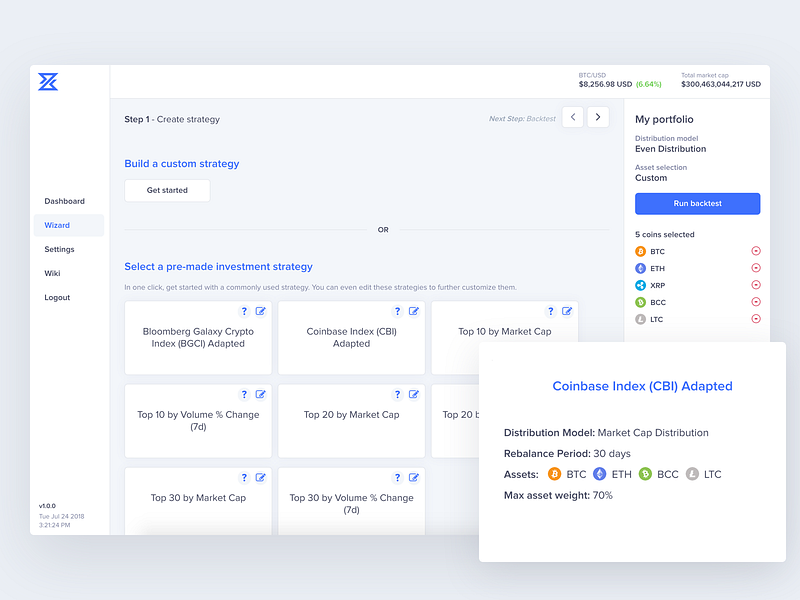Image resolution: width=800 pixels, height=600 pixels.
Task: Click the XRP coin icon in portfolio
Action: 640,285
